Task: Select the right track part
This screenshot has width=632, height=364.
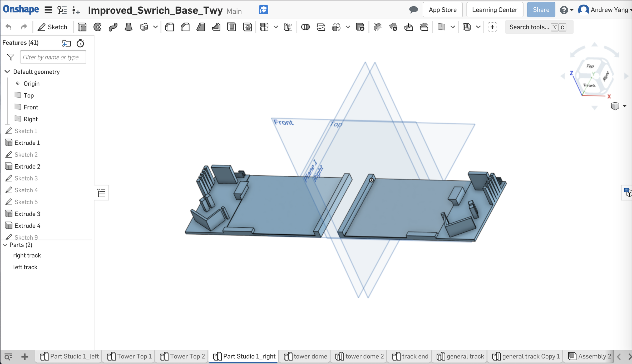Action: point(27,255)
